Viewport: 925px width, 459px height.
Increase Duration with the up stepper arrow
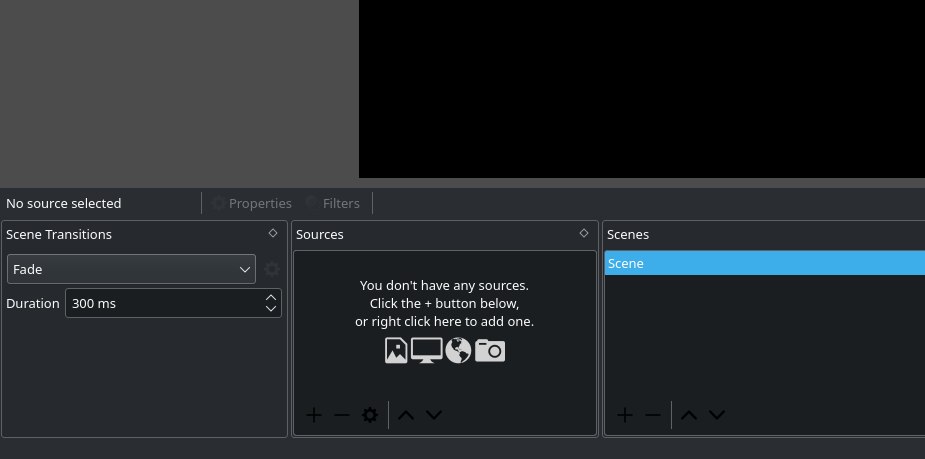click(271, 297)
